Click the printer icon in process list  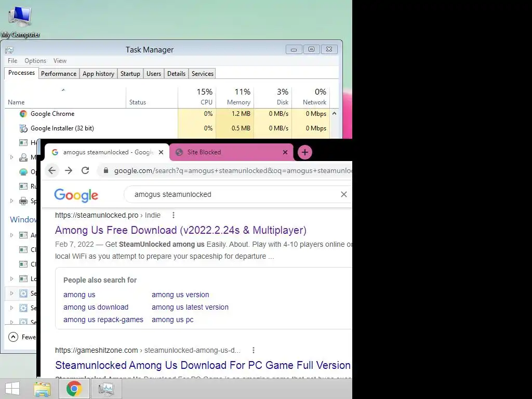coord(23,201)
